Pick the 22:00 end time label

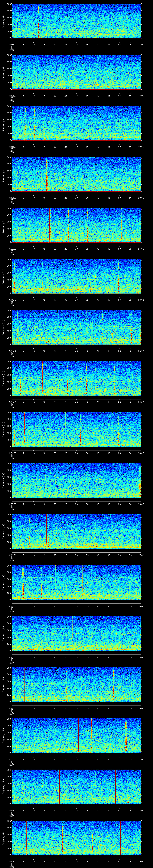[141, 300]
